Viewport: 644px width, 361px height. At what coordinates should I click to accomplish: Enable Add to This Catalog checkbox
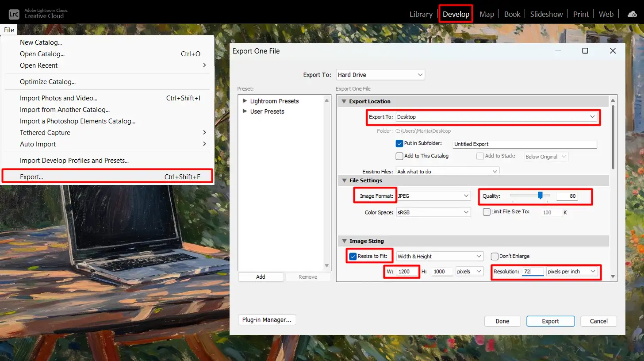click(399, 156)
